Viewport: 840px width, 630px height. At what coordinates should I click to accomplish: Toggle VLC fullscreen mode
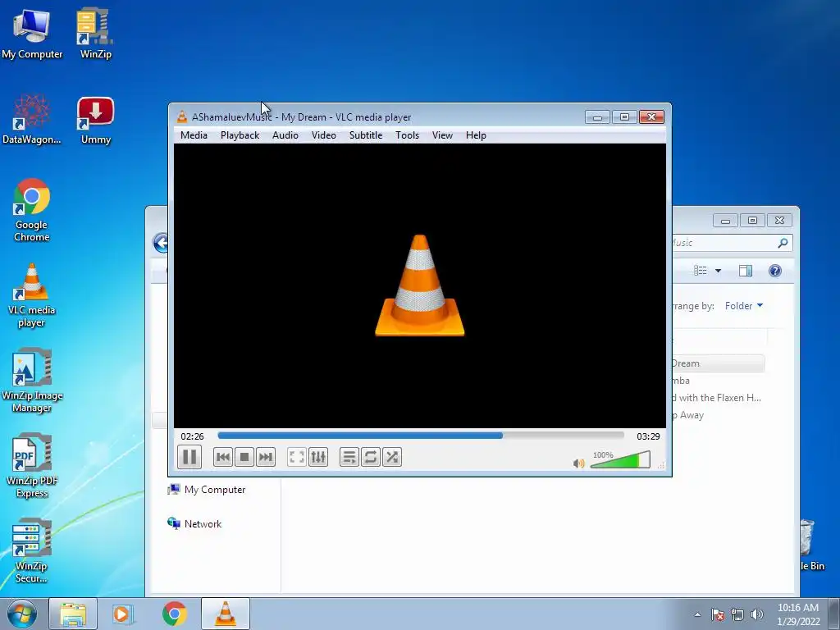[x=297, y=457]
